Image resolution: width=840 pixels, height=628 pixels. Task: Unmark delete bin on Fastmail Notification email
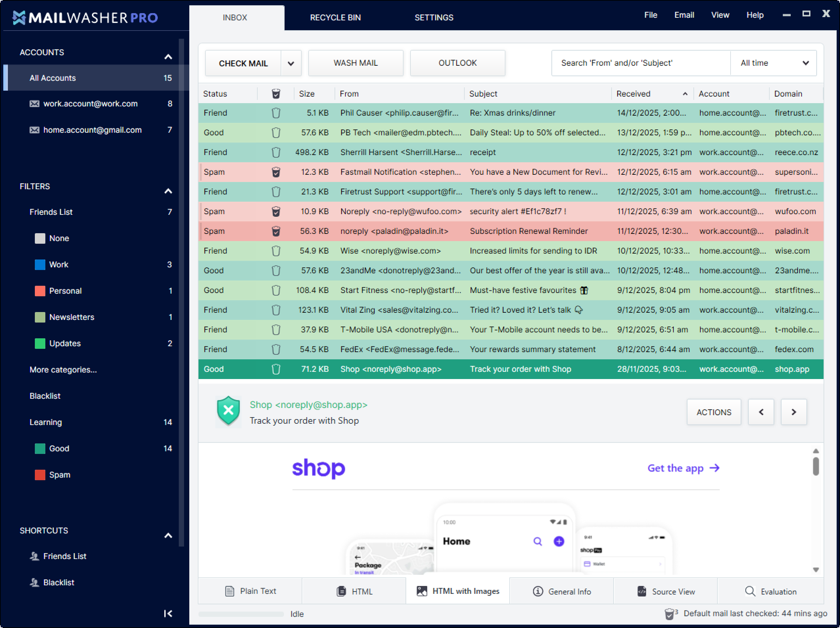pos(276,172)
